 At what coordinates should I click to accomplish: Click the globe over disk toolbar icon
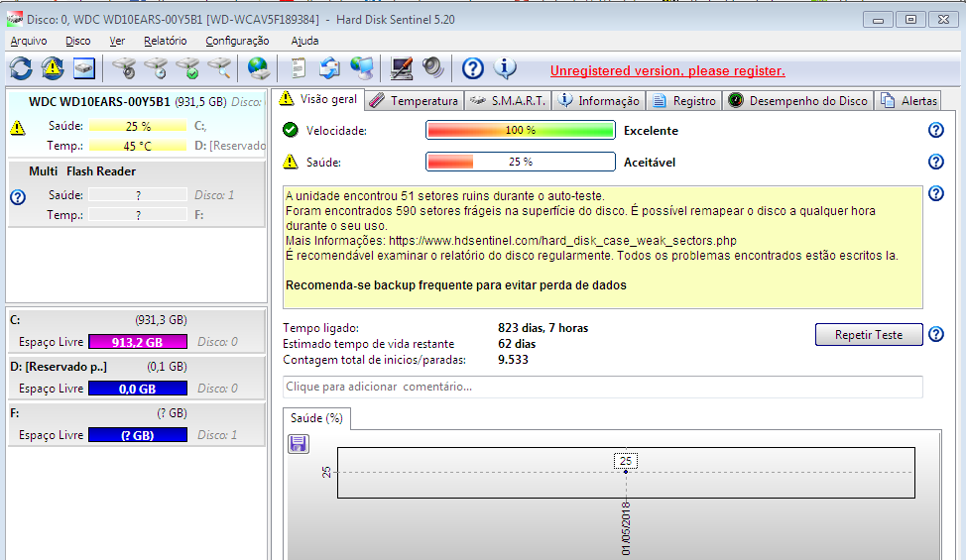(258, 68)
